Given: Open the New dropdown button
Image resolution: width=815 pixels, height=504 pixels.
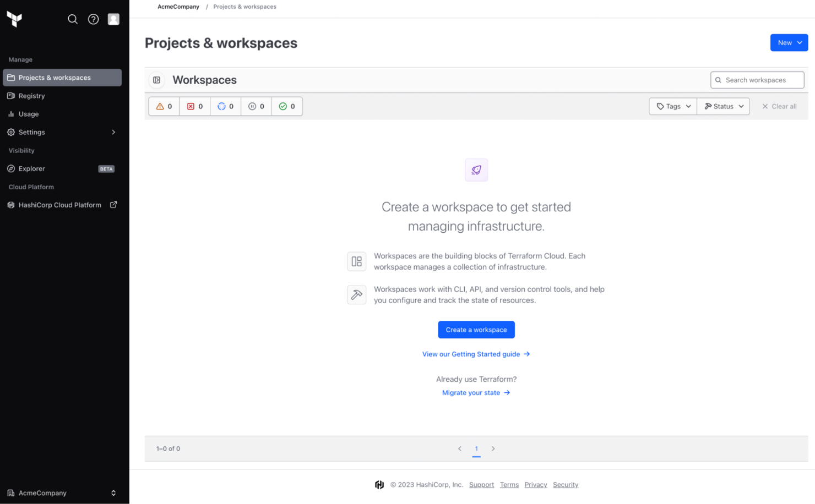Looking at the screenshot, I should [x=789, y=43].
